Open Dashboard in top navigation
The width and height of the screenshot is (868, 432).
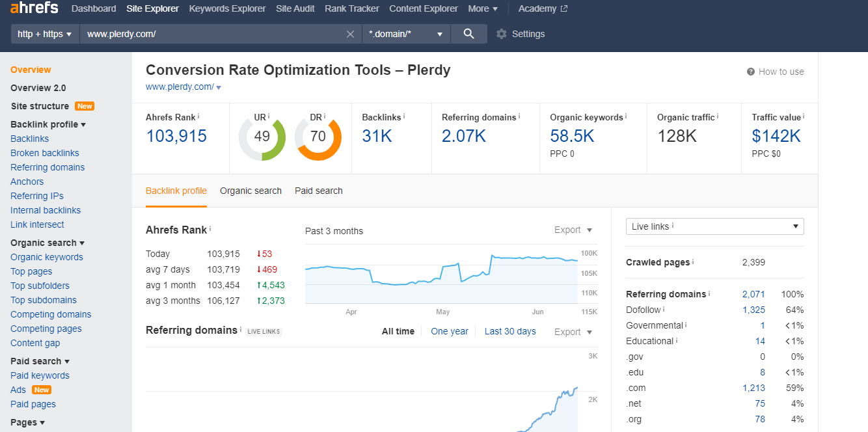(x=94, y=8)
